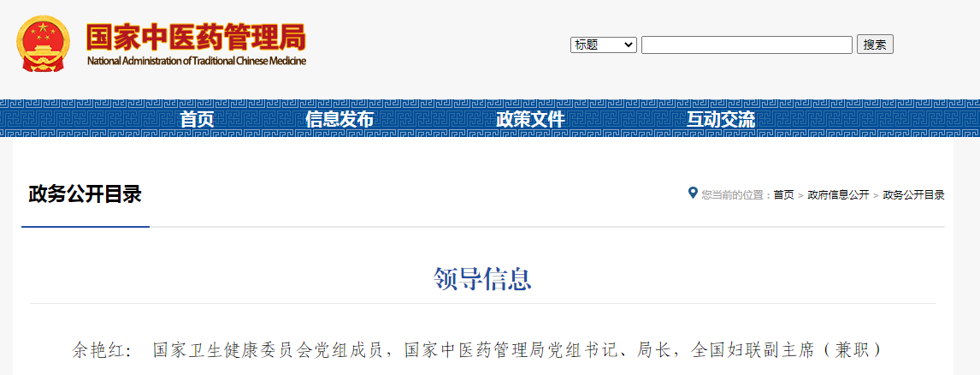This screenshot has height=375, width=980.
Task: Select the 互动交流 menu item
Action: [x=721, y=119]
